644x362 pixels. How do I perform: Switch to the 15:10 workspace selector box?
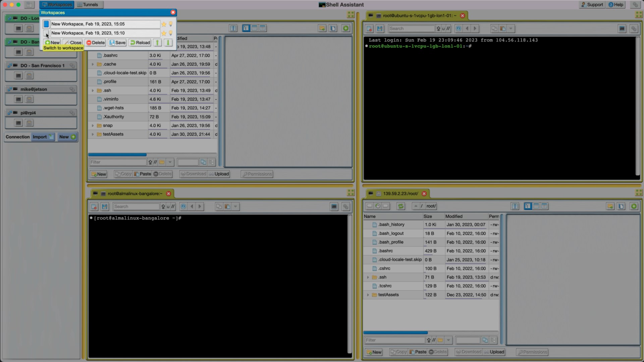click(46, 33)
